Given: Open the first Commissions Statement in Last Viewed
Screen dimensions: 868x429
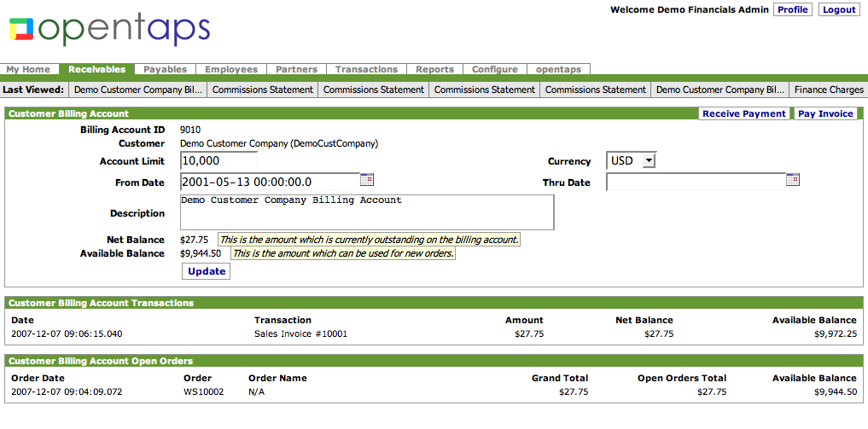Looking at the screenshot, I should [263, 89].
